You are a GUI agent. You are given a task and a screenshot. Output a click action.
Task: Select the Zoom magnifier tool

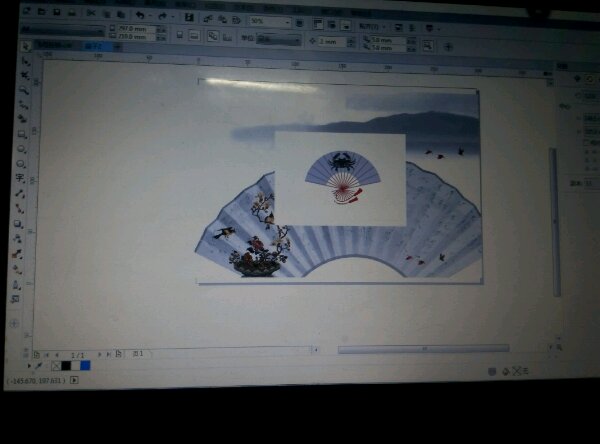[x=24, y=90]
